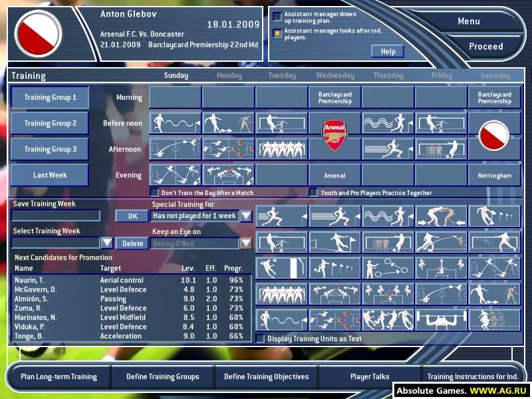
Task: Open Tuesday's afternoon team lineup slot
Action: coord(281,149)
